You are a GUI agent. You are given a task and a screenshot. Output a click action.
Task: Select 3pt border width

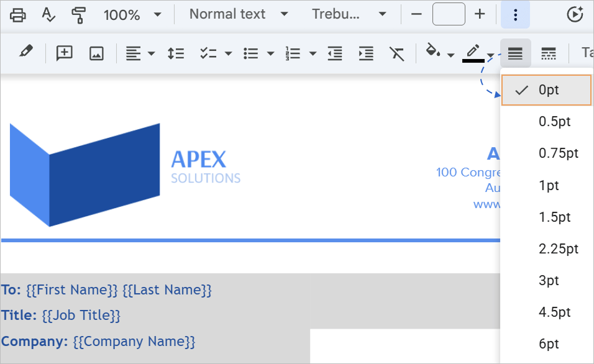(x=546, y=280)
